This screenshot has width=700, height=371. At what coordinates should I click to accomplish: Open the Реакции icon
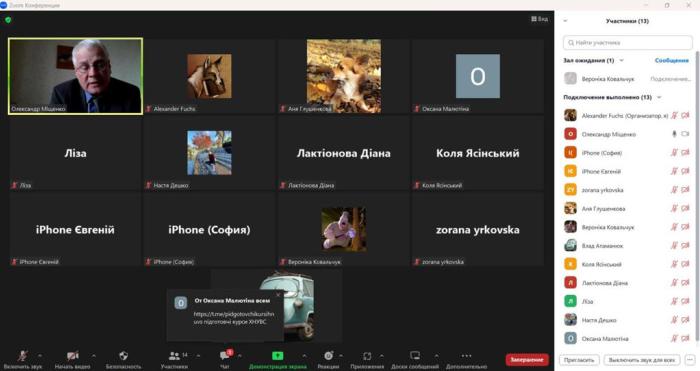point(329,355)
